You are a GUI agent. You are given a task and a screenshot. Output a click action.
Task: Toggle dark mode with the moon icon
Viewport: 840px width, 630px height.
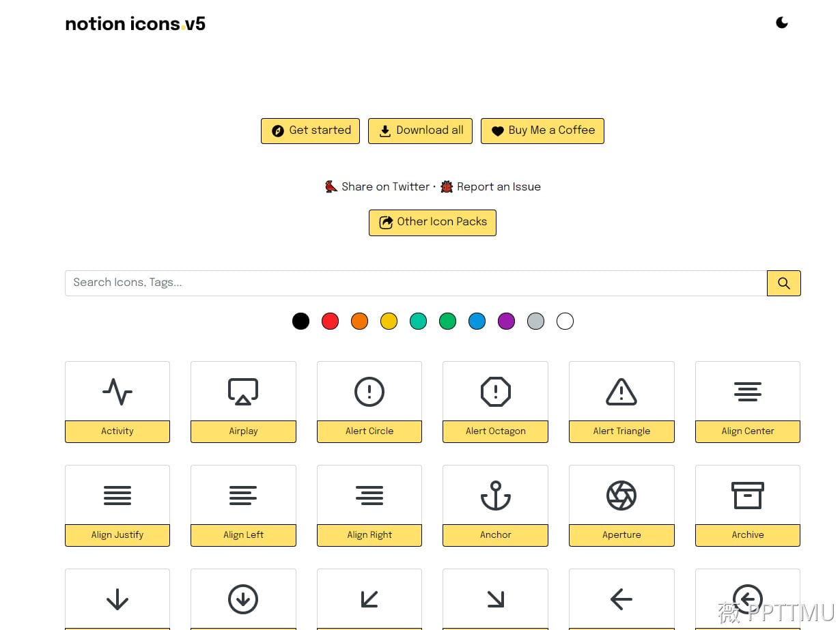pyautogui.click(x=782, y=23)
